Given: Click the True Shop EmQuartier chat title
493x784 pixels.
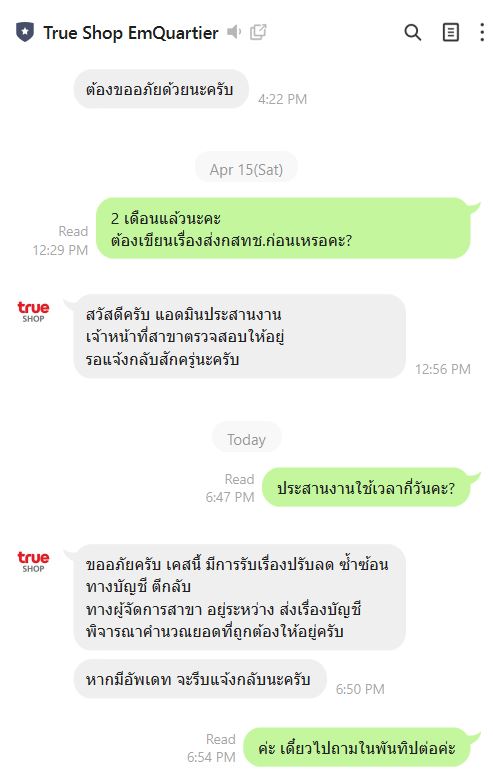Looking at the screenshot, I should [x=130, y=33].
